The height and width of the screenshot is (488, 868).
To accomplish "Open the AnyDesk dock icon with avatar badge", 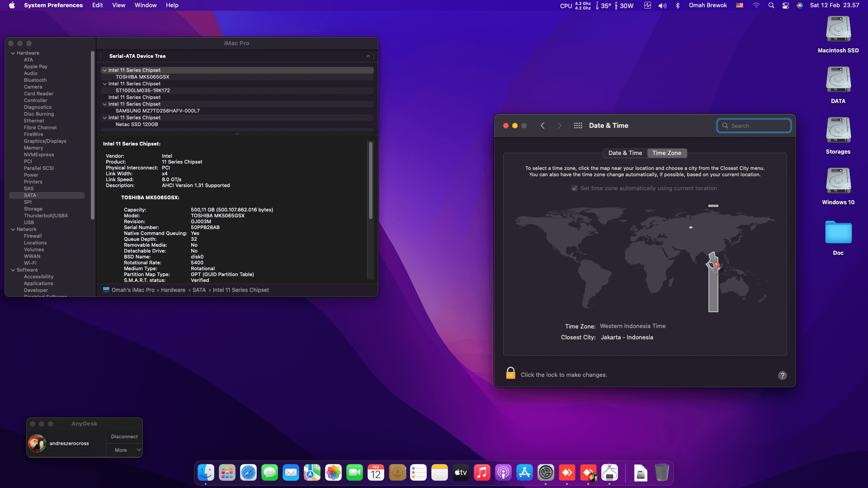I will pos(588,473).
